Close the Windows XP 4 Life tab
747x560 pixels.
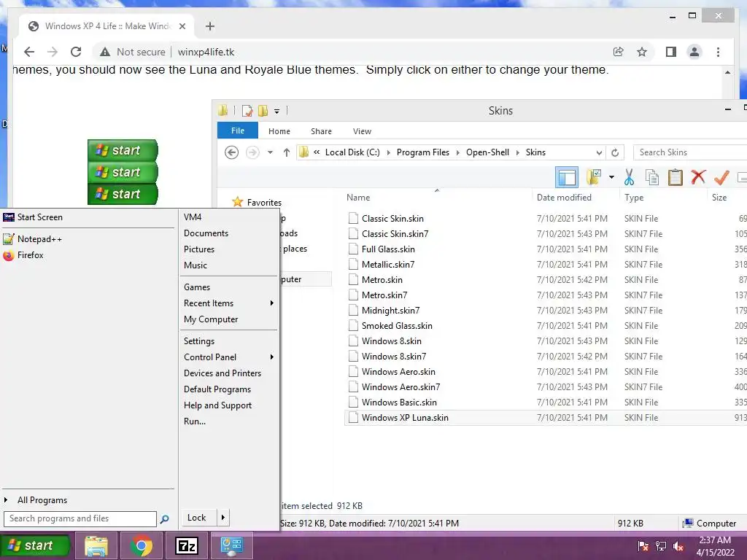point(182,26)
